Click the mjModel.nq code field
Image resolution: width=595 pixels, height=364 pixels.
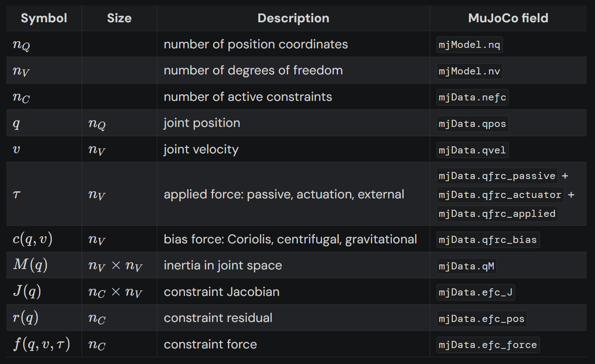pyautogui.click(x=469, y=45)
